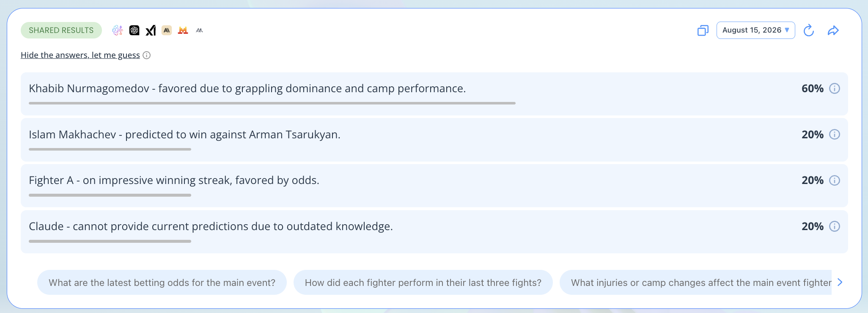868x313 pixels.
Task: Click the xAI model logo icon
Action: click(x=151, y=30)
